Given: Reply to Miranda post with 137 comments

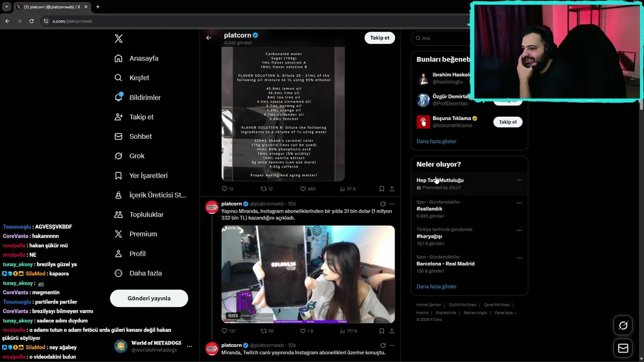Looking at the screenshot, I should [228, 331].
